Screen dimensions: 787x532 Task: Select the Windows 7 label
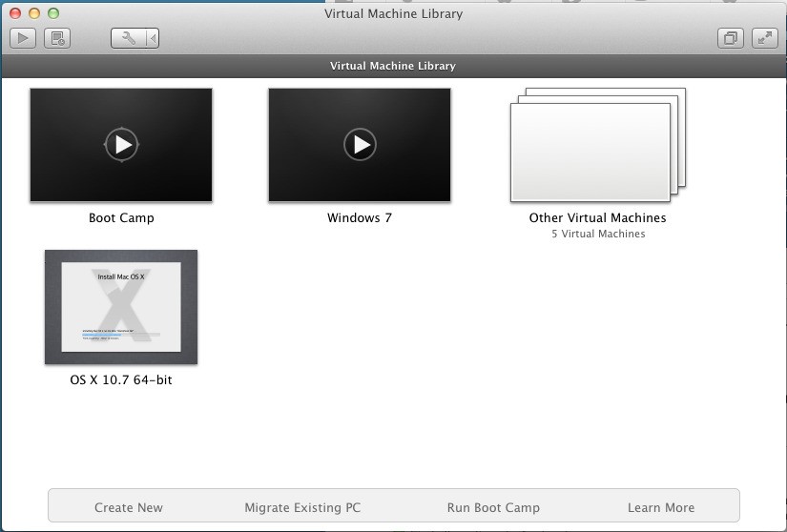click(x=360, y=218)
